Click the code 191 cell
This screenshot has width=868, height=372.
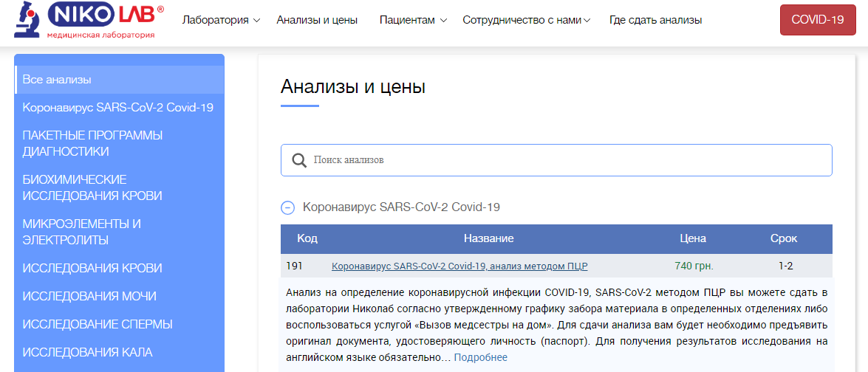(295, 266)
